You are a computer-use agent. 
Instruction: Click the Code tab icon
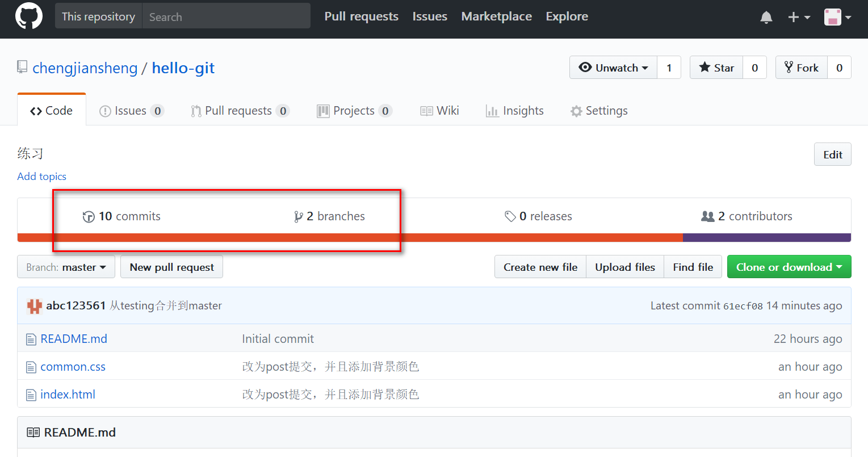(x=36, y=111)
